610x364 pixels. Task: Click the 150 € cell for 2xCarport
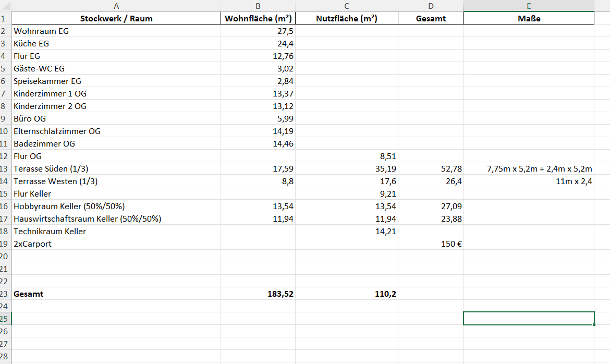[431, 244]
